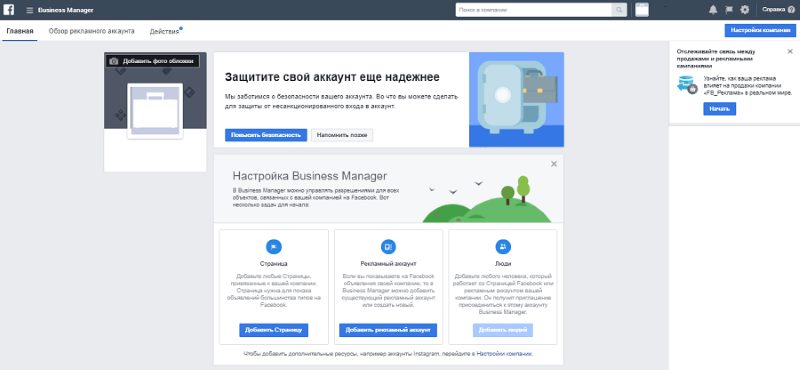Click the Рекламный аккаунт circle icon
This screenshot has height=370, width=800.
[388, 247]
